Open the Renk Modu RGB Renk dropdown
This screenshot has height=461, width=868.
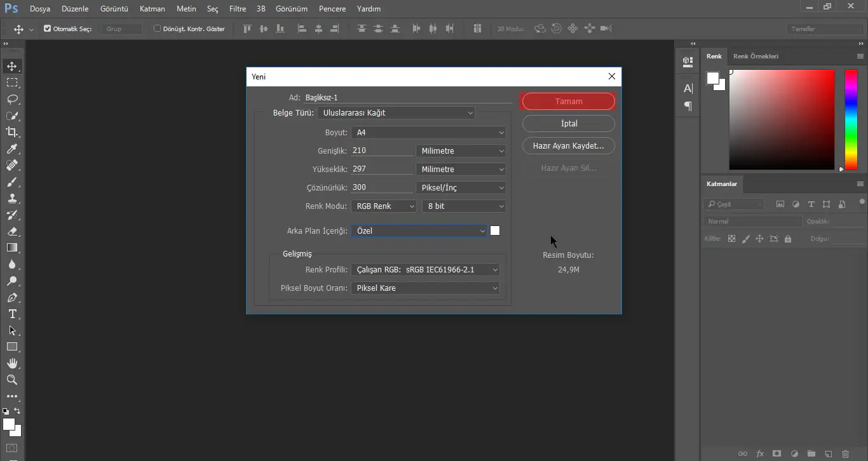click(384, 206)
